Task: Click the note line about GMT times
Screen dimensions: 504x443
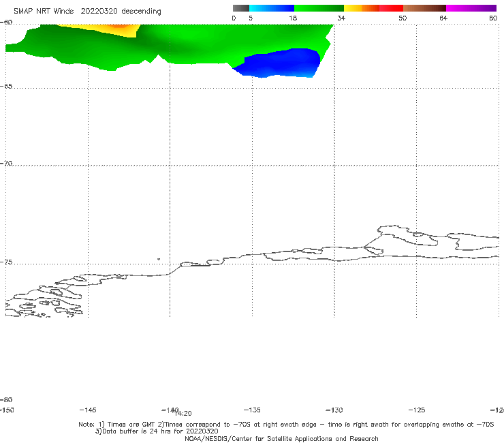Action: 286,425
